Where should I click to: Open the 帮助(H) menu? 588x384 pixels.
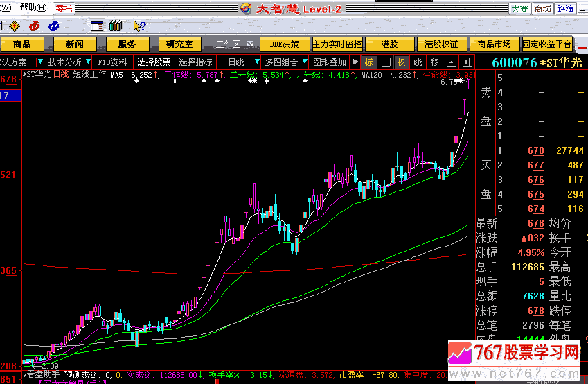click(33, 8)
